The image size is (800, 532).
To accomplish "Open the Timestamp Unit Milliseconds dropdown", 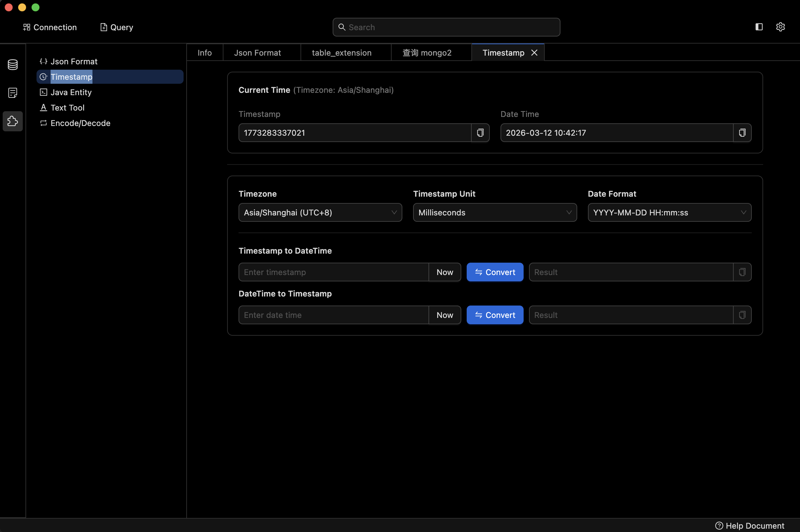I will (495, 212).
